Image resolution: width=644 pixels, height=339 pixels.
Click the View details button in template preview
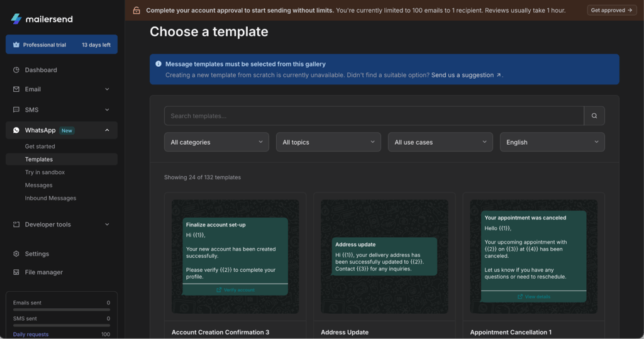534,297
